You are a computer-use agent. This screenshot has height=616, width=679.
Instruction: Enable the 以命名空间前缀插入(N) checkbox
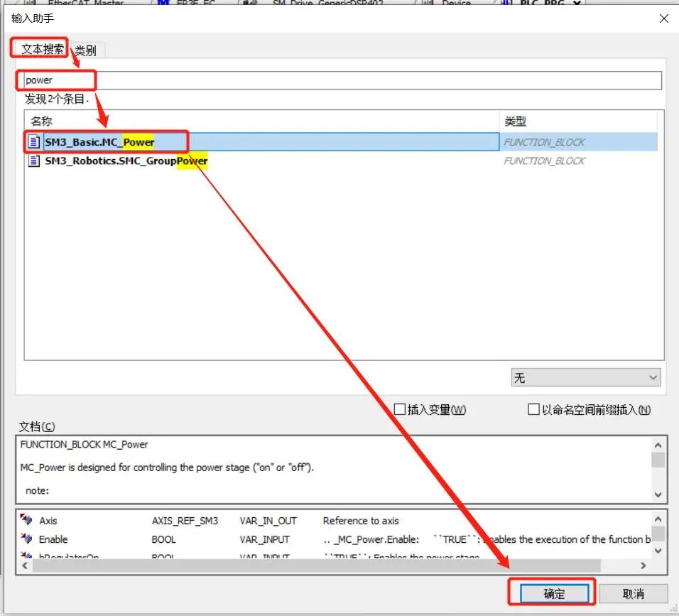(533, 409)
